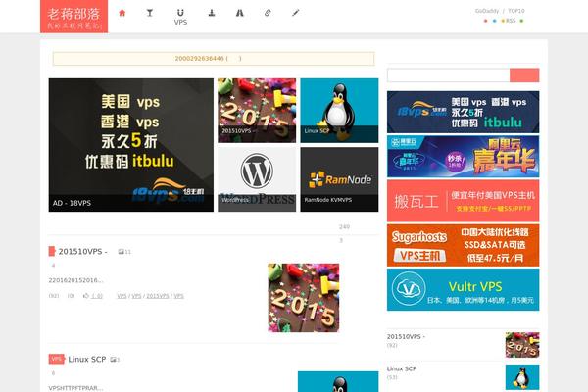The image size is (588, 392).
Task: Open the 2015 image in the 201510VPS post
Action: click(x=304, y=298)
